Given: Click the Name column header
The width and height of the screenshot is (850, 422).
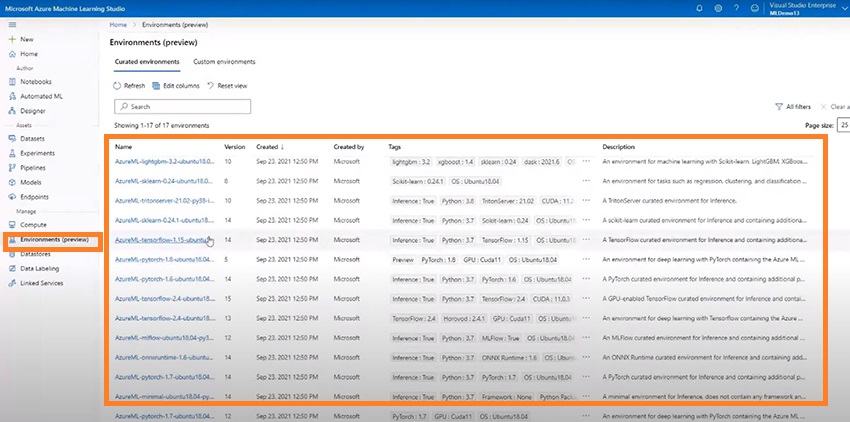Looking at the screenshot, I should click(124, 147).
